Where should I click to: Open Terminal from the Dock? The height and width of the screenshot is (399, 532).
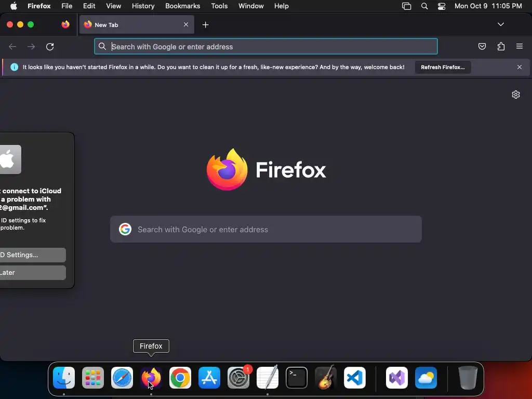coord(297,378)
